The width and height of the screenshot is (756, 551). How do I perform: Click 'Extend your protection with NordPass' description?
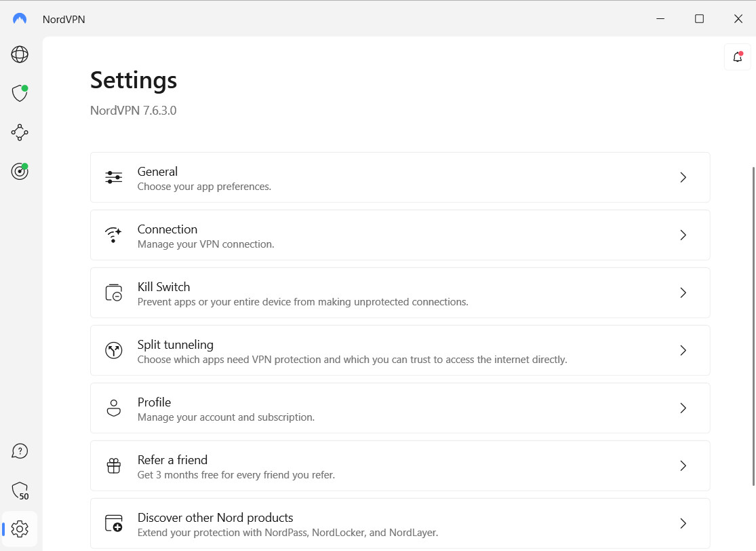click(288, 533)
